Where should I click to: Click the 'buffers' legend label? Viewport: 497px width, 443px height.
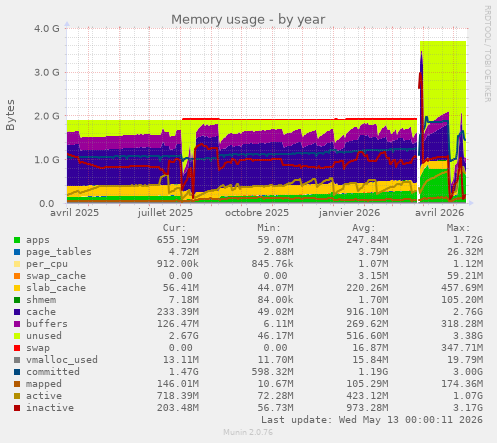coord(47,324)
